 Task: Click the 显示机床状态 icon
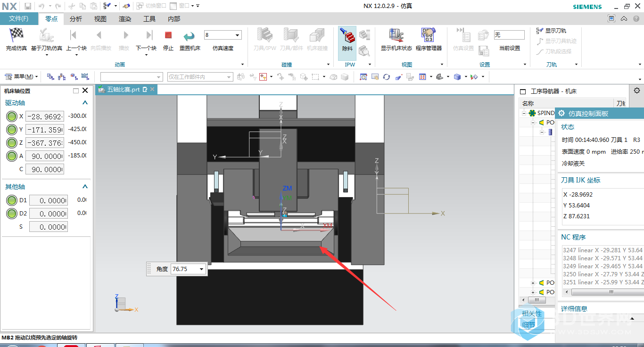point(396,34)
